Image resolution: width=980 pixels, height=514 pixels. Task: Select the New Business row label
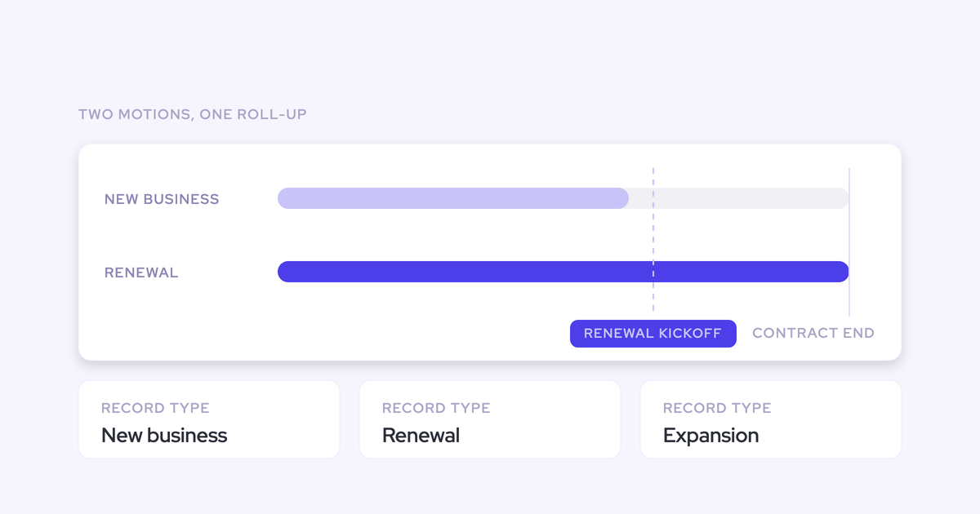(162, 199)
